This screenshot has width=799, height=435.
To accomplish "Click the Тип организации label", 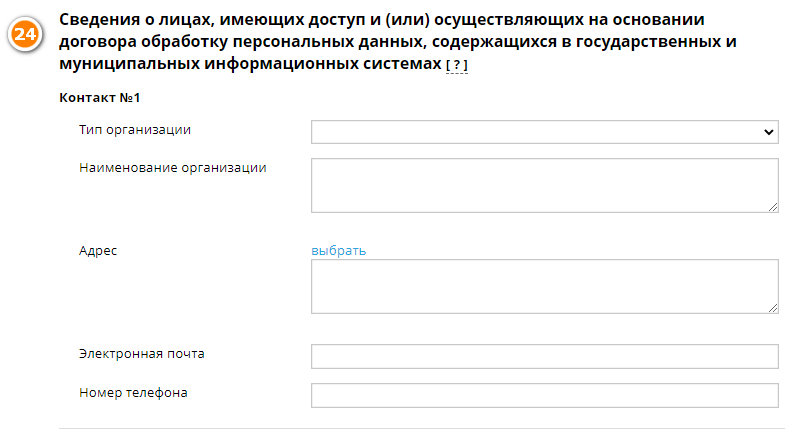I will point(135,130).
